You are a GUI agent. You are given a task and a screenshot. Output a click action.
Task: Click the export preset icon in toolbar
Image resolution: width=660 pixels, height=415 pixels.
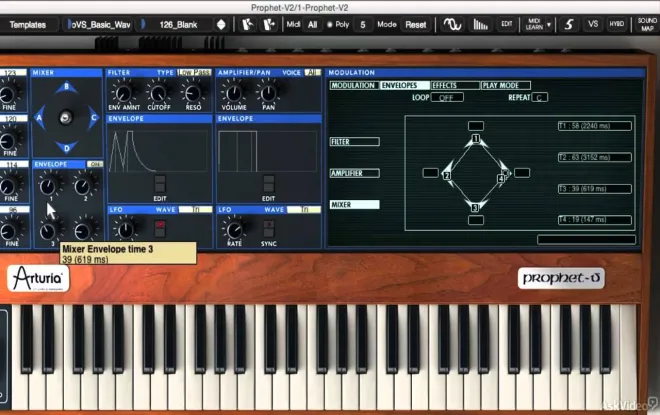coord(269,24)
